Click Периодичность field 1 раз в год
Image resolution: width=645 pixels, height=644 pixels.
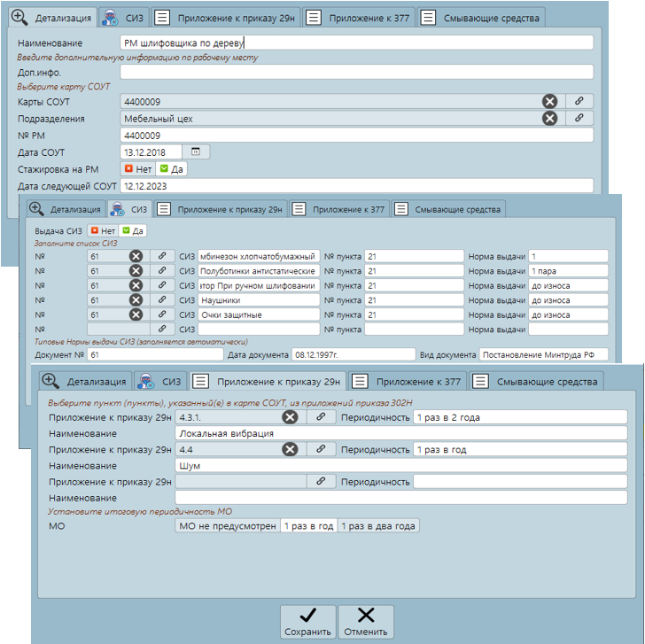point(520,449)
